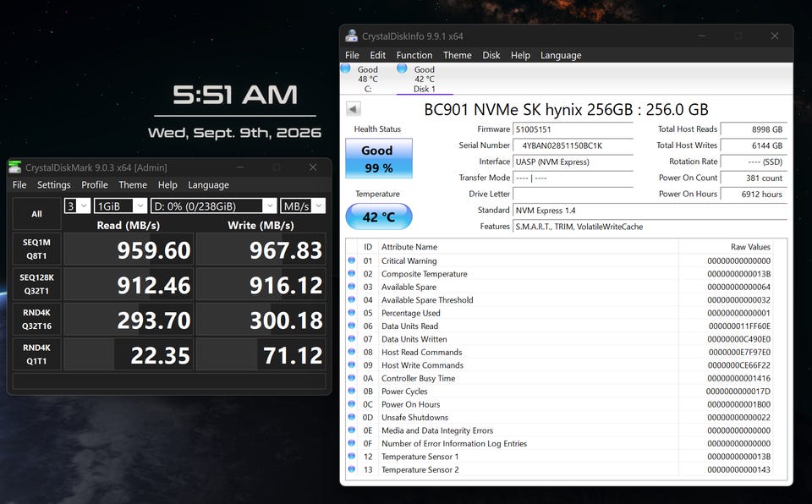Viewport: 812px width, 504px height.
Task: Open Settings menu in CrystalDiskMark
Action: point(53,184)
